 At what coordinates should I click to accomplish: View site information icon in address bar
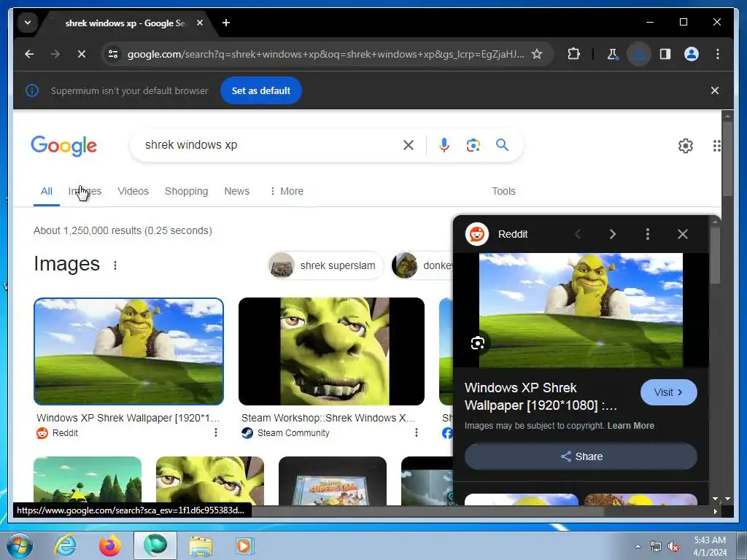click(113, 54)
